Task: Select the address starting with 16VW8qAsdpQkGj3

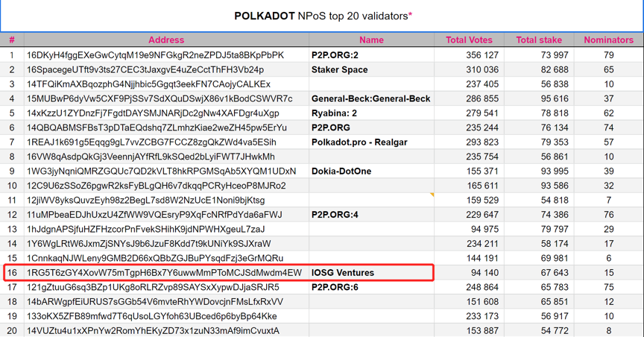Action: [151, 157]
